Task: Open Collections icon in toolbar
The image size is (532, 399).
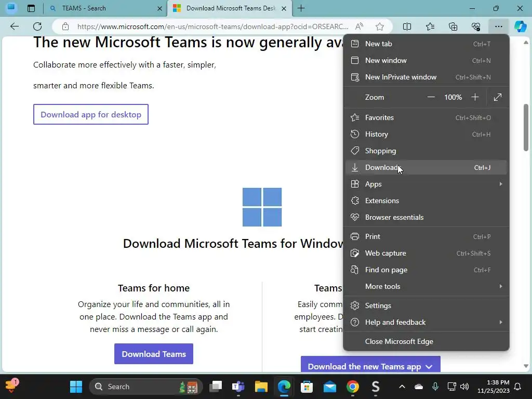Action: (453, 26)
